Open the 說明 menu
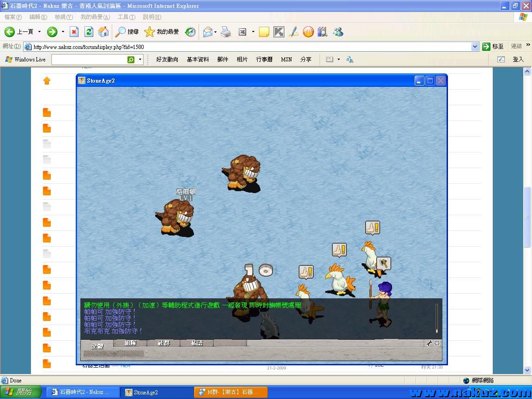Screen dimensions: 532x399 pos(151,17)
